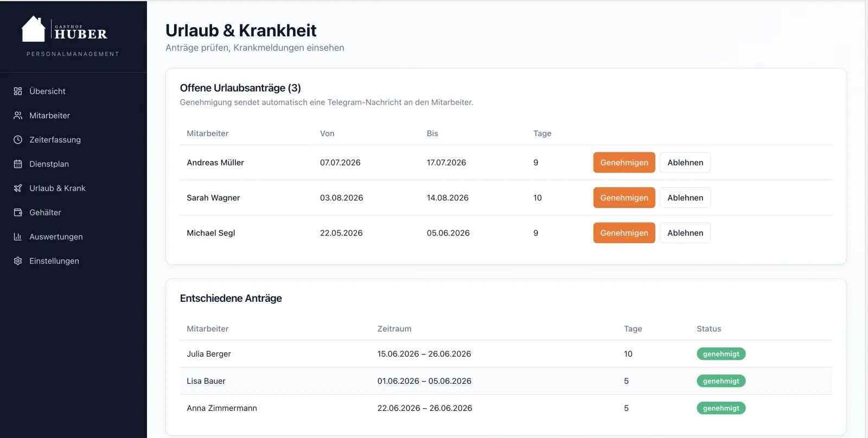Select the name Andreas Müller
The height and width of the screenshot is (438, 868).
coord(215,162)
